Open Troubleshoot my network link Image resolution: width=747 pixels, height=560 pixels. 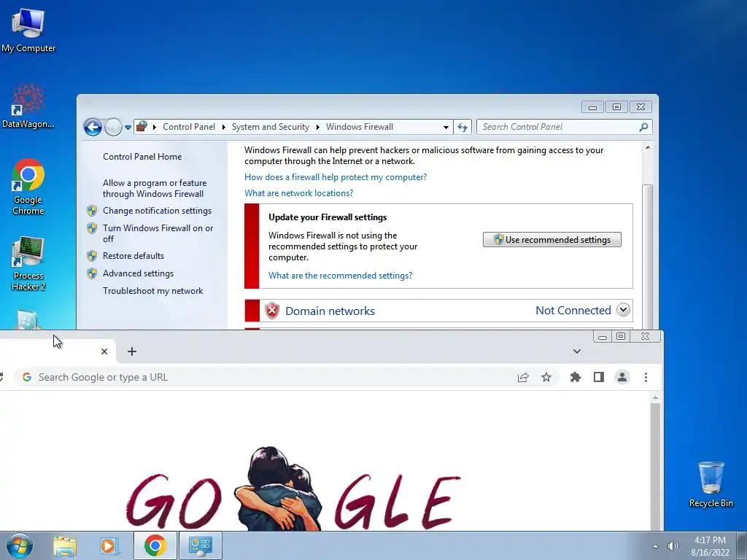click(152, 291)
